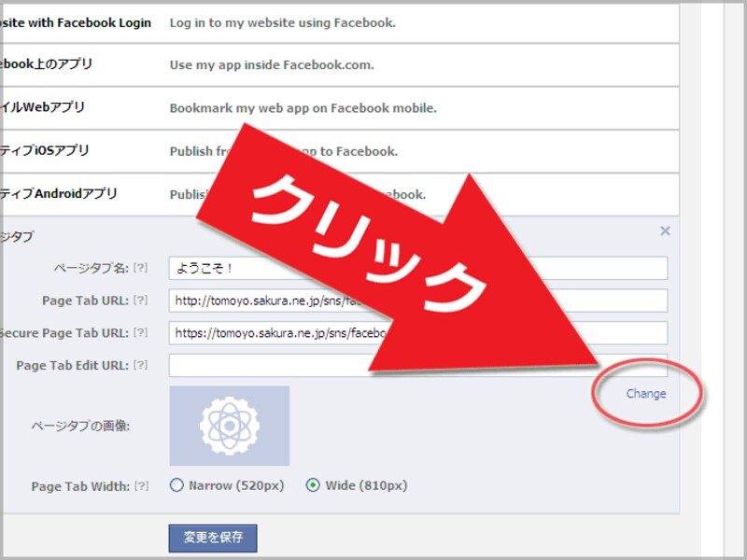747x560 pixels.
Task: Click the Page Tab Width label
Action: click(80, 486)
